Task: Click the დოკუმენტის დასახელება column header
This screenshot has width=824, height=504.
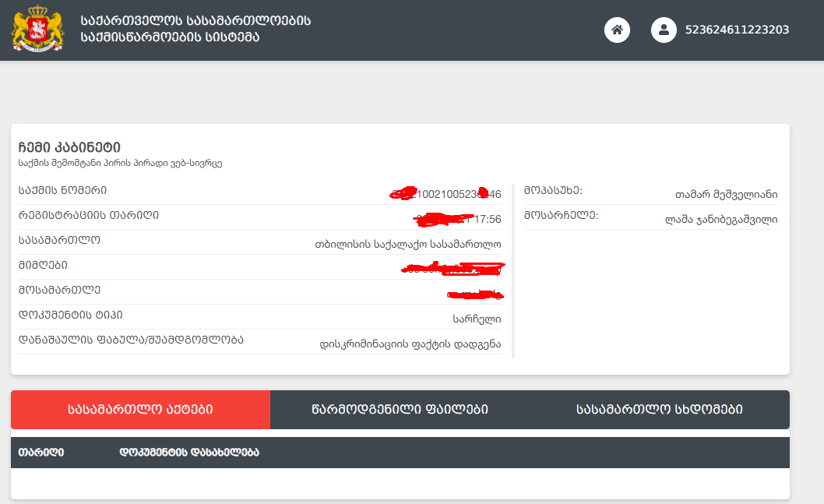Action: click(x=188, y=453)
